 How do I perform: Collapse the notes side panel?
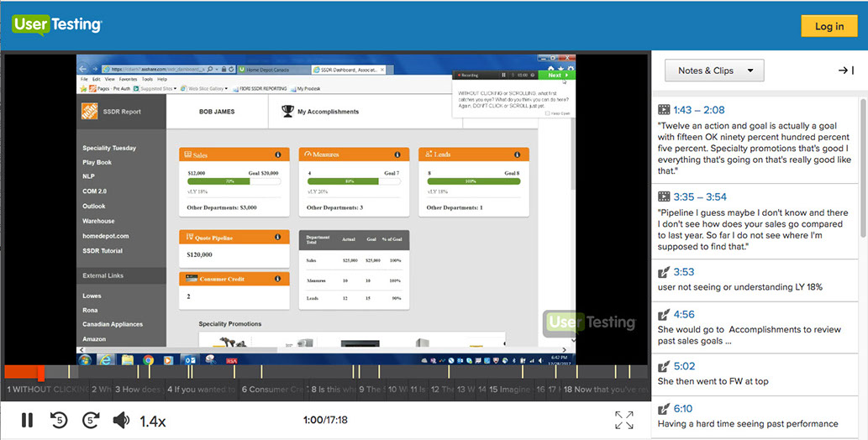pyautogui.click(x=845, y=71)
